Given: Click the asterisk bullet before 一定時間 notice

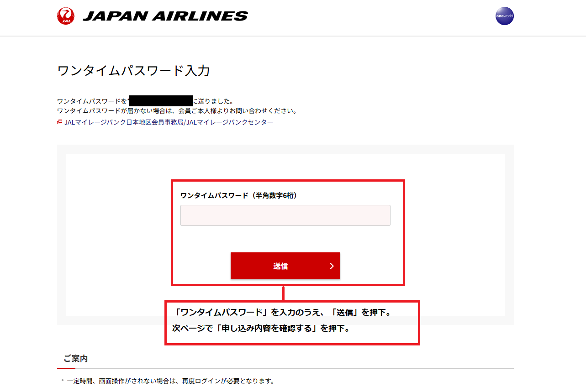Looking at the screenshot, I should [x=63, y=380].
